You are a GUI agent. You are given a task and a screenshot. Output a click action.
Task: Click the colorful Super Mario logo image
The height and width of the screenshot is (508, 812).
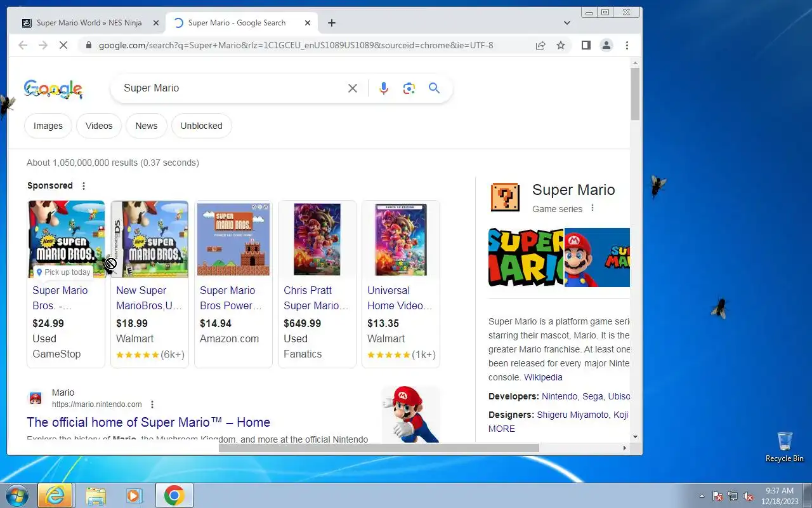pyautogui.click(x=526, y=257)
